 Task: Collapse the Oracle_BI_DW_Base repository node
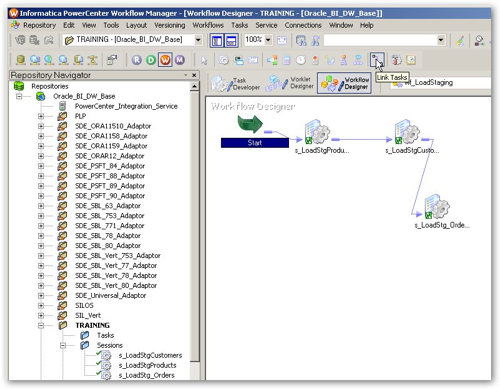pos(19,97)
